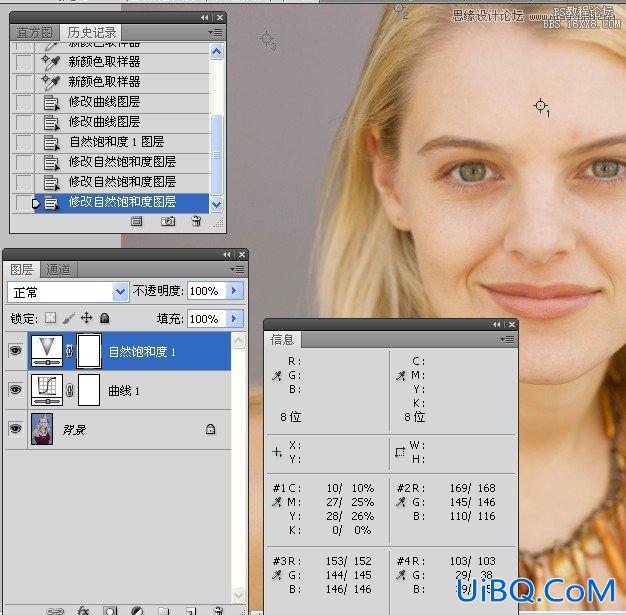Close the Info panel

tap(512, 324)
